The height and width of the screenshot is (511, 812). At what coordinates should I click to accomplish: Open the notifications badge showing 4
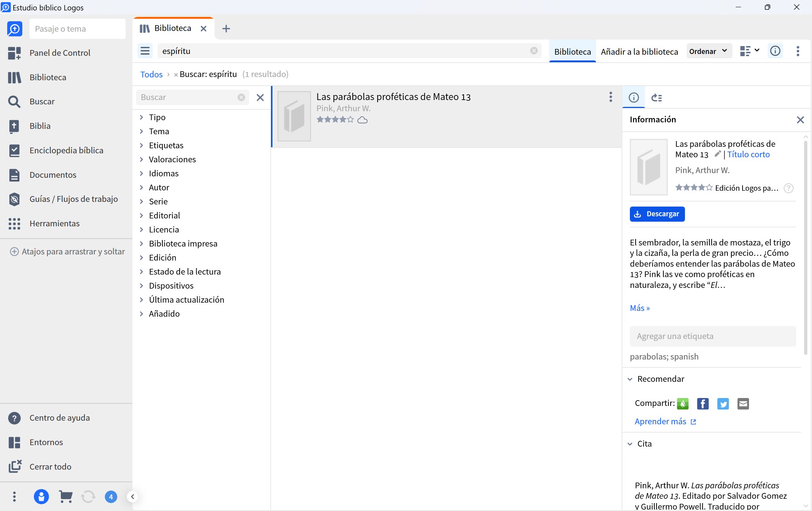click(x=111, y=497)
